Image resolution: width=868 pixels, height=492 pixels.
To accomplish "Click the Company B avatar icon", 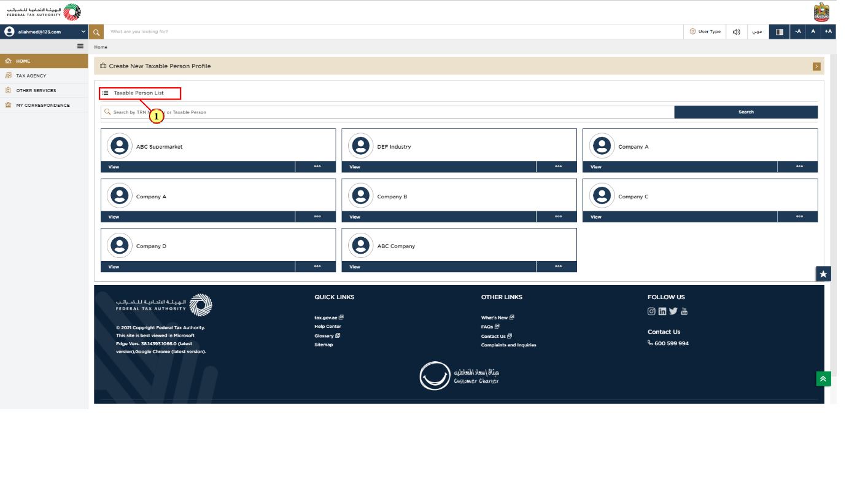I will click(x=361, y=195).
